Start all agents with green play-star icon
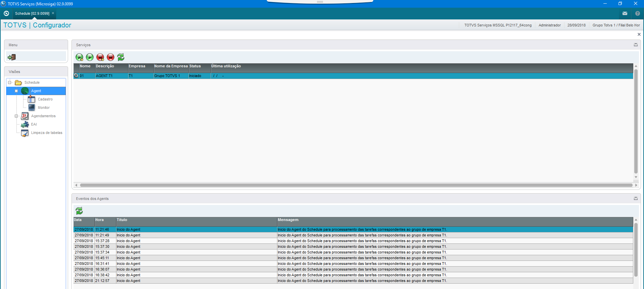The image size is (644, 289). pyautogui.click(x=79, y=57)
